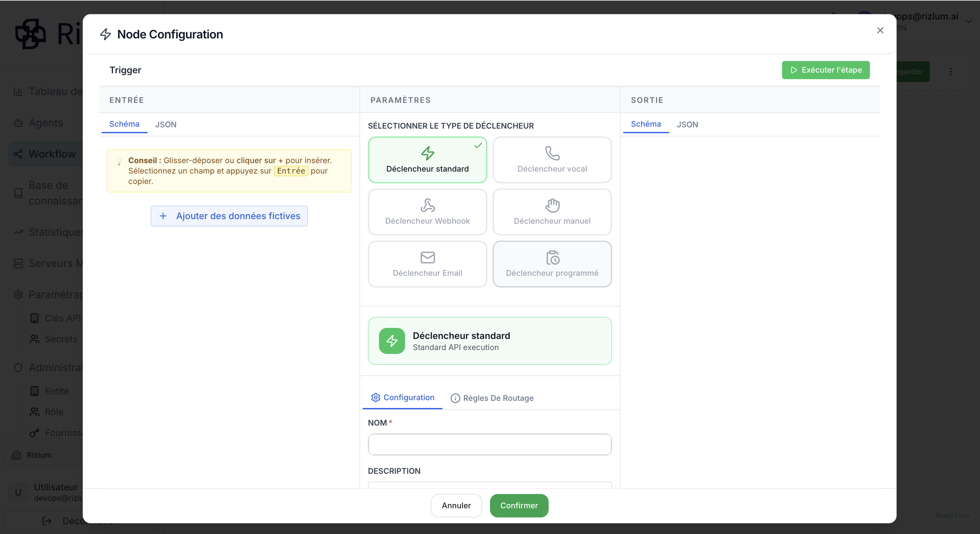The height and width of the screenshot is (534, 980).
Task: Open Agents in the sidebar
Action: point(46,123)
